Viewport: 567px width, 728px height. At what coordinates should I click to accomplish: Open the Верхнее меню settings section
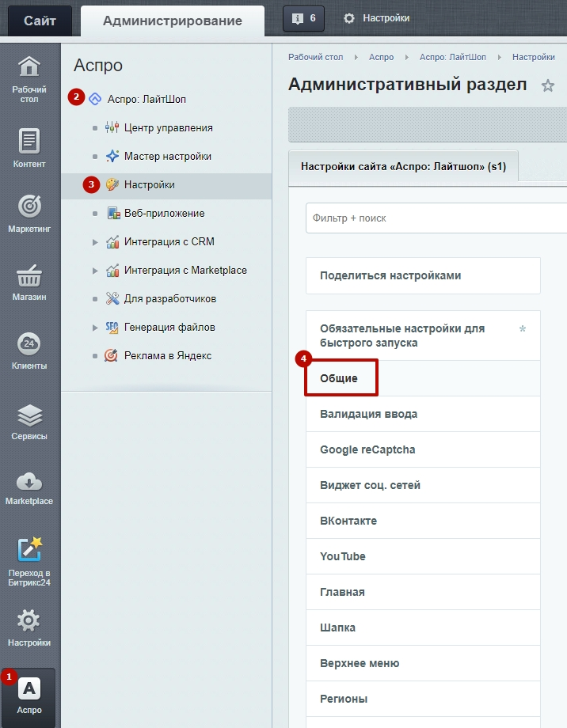(x=423, y=663)
